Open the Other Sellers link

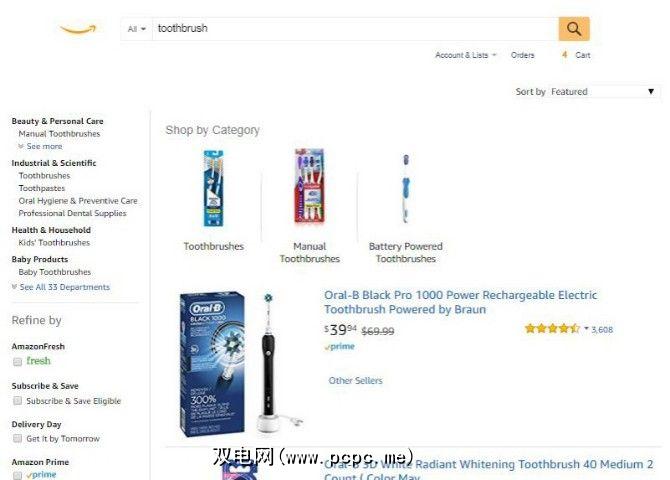pyautogui.click(x=356, y=380)
